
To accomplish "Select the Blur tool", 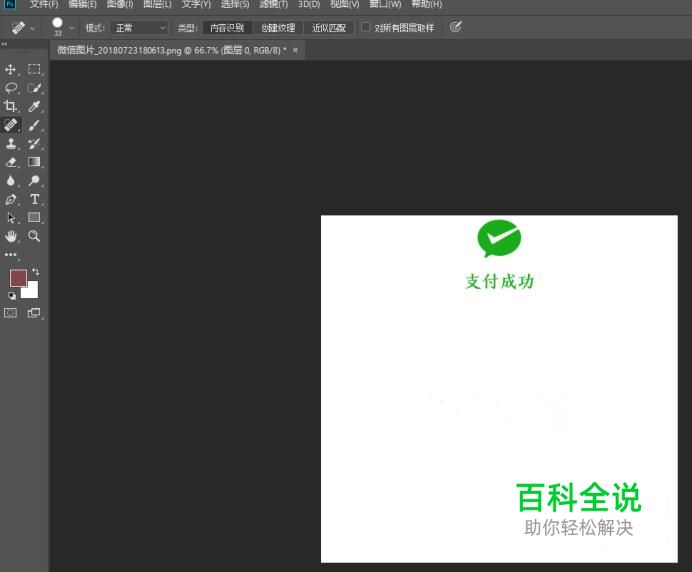I will coord(11,181).
